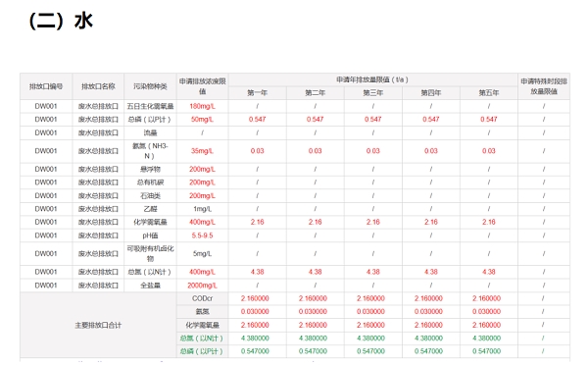Click the 35mg/L ammonia nitrogen limit

[x=202, y=151]
